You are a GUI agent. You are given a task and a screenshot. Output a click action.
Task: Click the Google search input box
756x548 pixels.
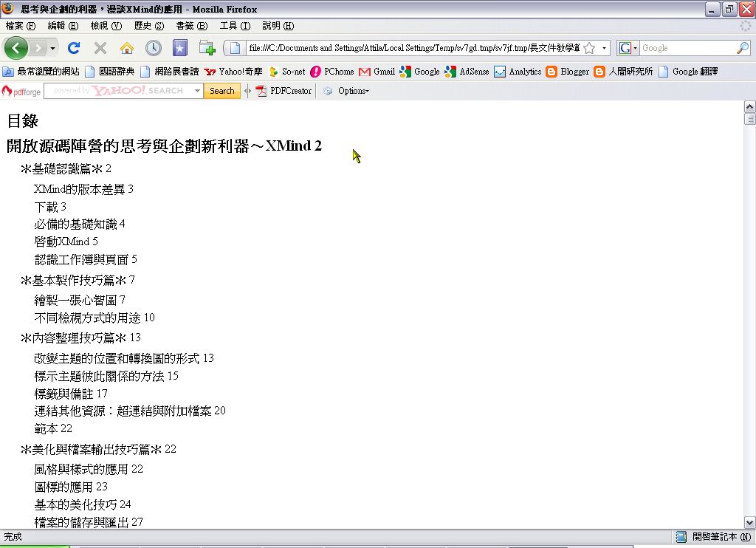688,48
